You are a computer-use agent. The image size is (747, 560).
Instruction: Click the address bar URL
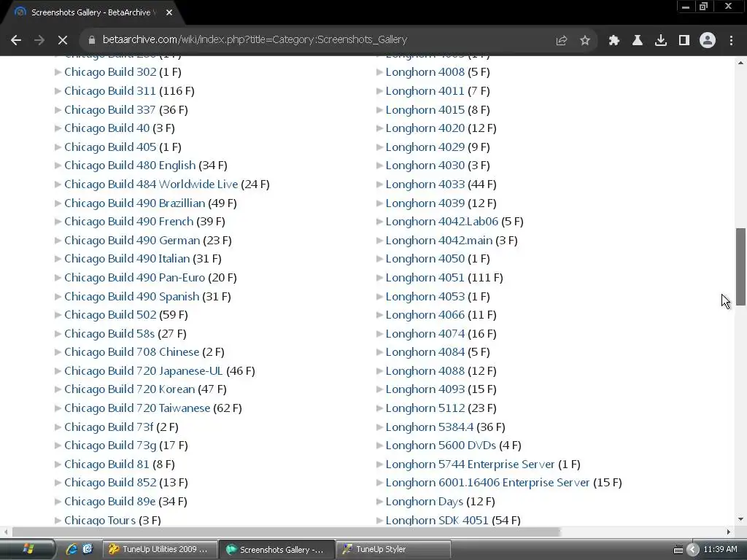coord(255,39)
